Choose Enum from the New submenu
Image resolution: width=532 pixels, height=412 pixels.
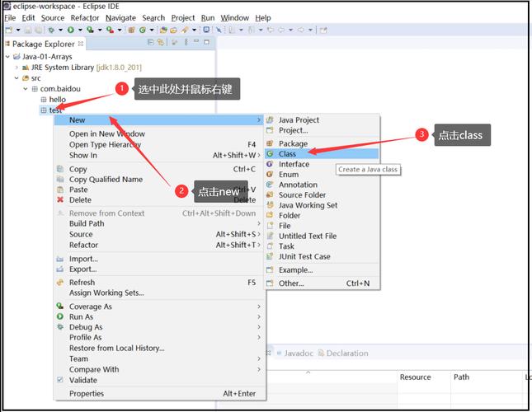[x=322, y=175]
